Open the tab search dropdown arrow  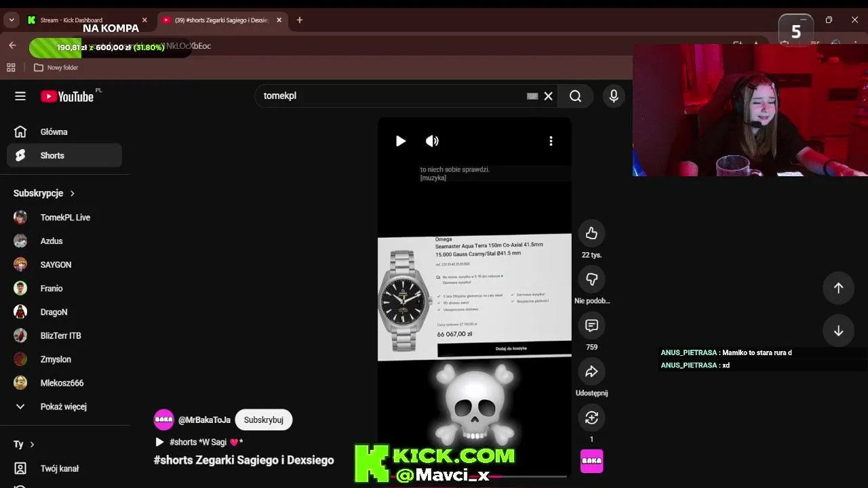12,20
